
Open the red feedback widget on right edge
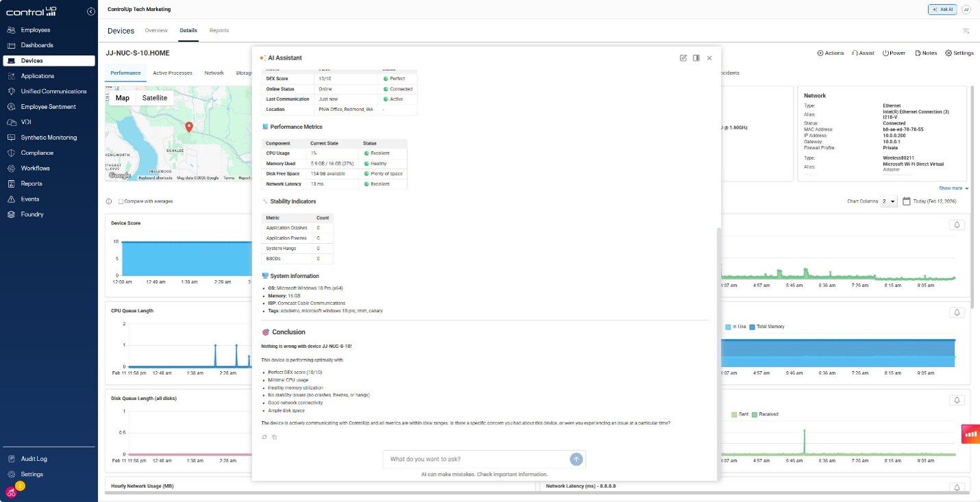[x=970, y=434]
